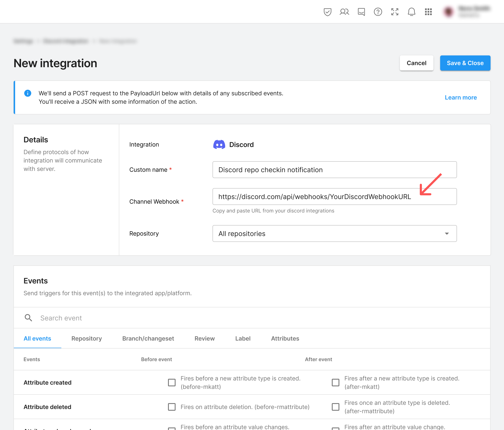Switch to the Review events tab

[205, 338]
